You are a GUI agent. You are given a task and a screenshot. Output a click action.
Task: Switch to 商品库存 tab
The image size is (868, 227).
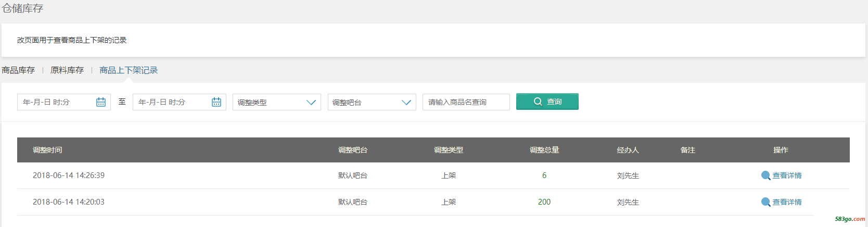pyautogui.click(x=18, y=70)
